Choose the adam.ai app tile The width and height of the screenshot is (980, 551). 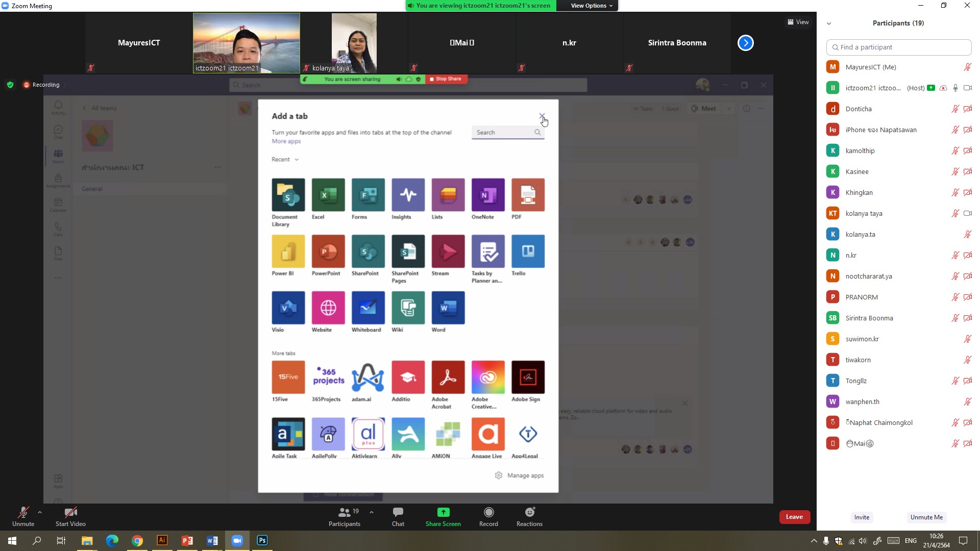368,378
